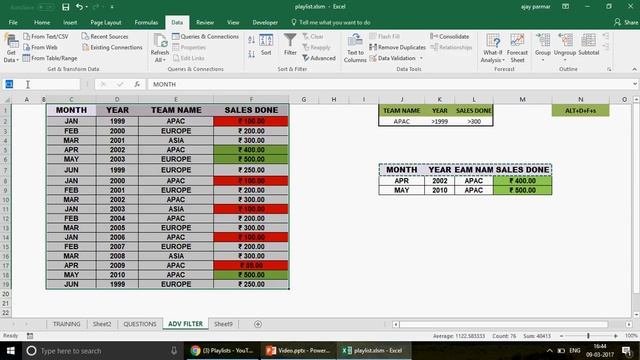Screen dimensions: 640x360
Task: Open Windows Start menu
Action: [11, 351]
